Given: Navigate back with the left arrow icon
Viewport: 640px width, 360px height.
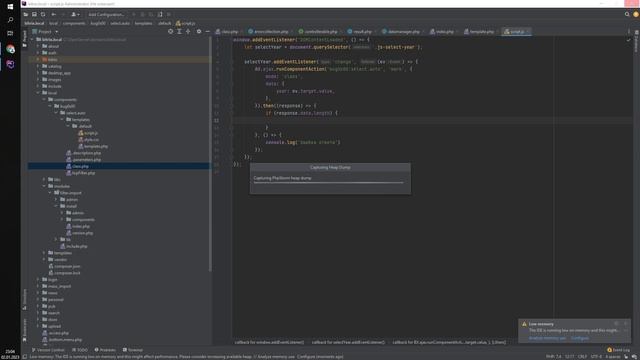Looking at the screenshot, I should 53,14.
